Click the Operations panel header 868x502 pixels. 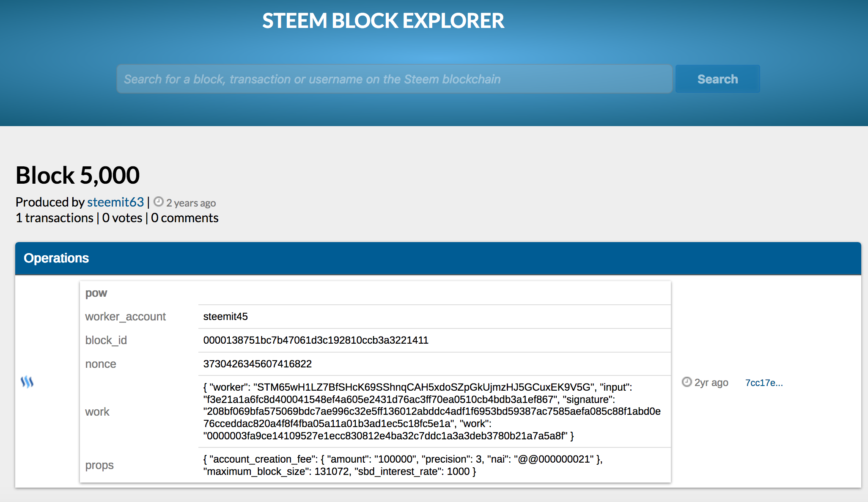click(438, 258)
